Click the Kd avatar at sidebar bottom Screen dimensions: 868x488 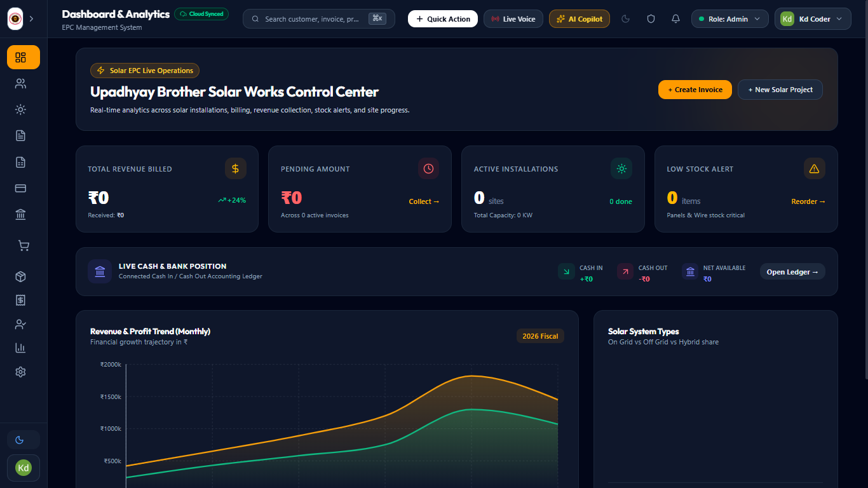coord(24,468)
